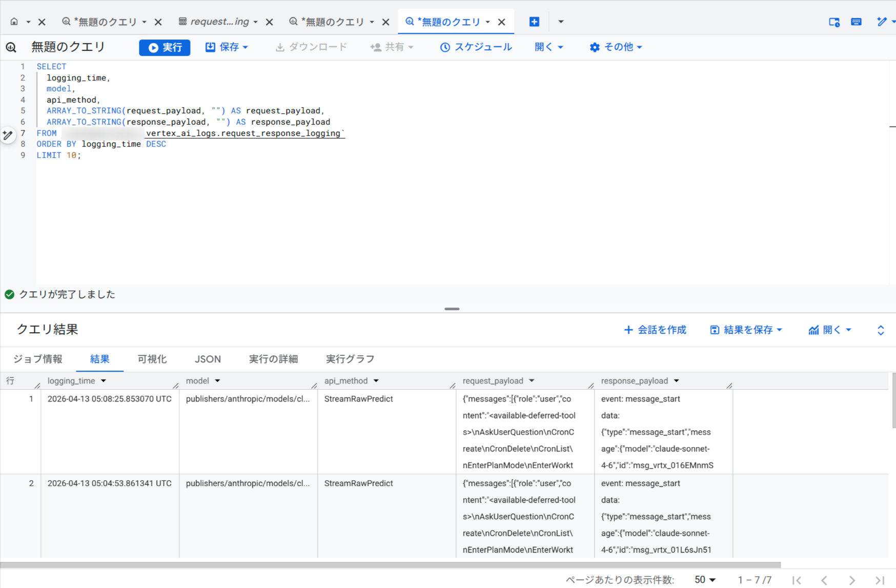
Task: Open the その他 settings dropdown
Action: coord(616,47)
